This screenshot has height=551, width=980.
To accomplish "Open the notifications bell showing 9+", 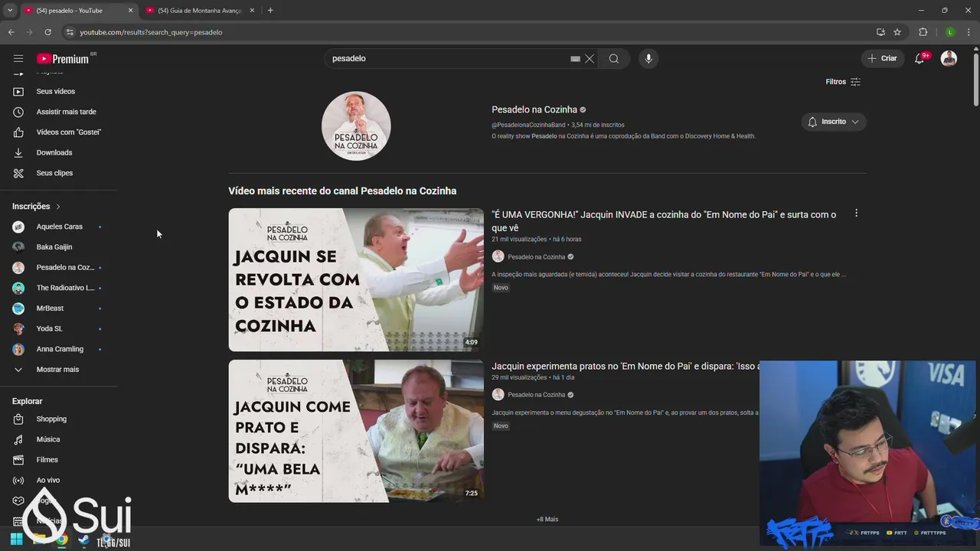I will point(920,58).
